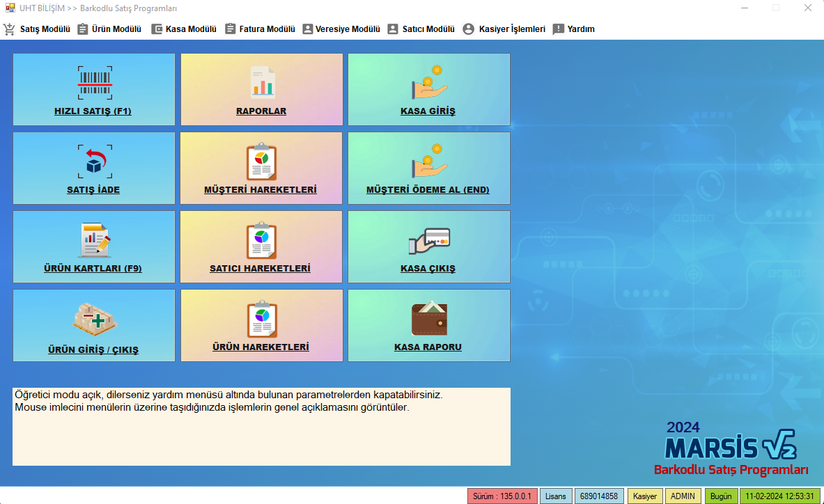Click the barcode icon for Hızlı Satış
Viewport: 824px width, 504px height.
tap(94, 83)
